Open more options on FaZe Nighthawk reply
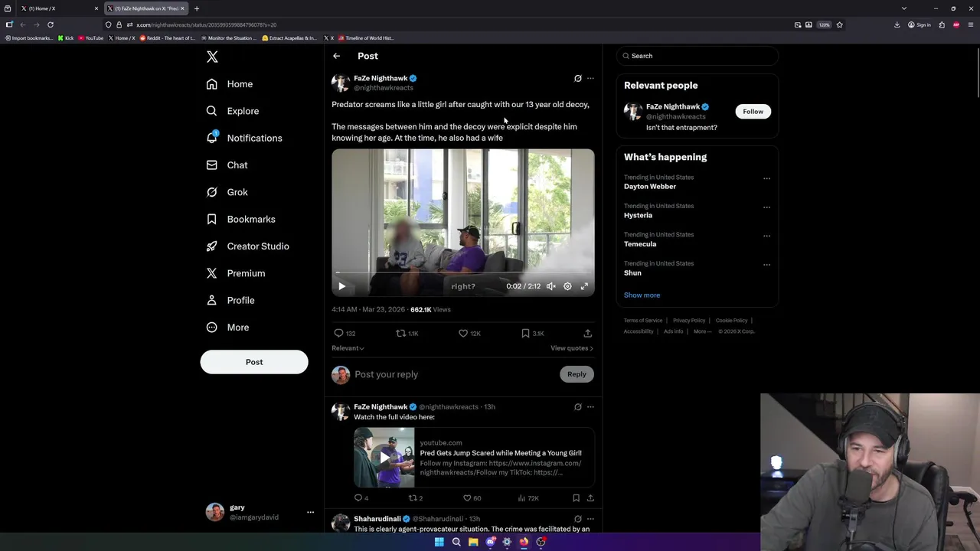This screenshot has width=980, height=551. [x=590, y=407]
